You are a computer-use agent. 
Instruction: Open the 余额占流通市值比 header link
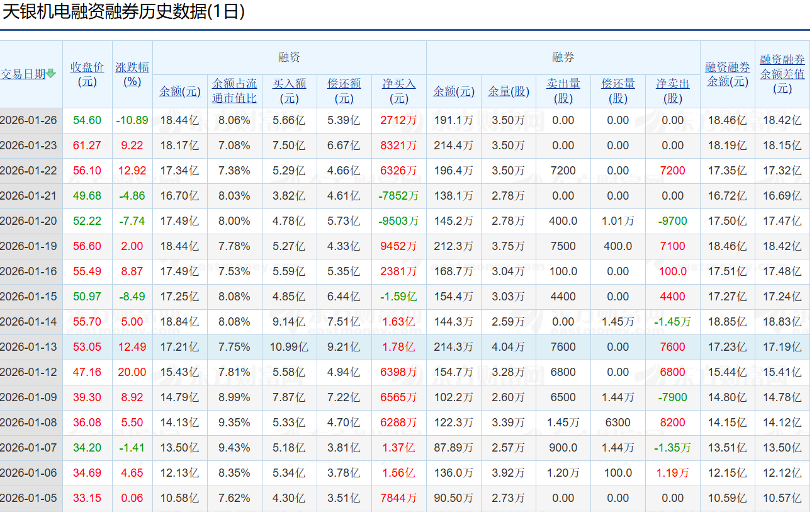pyautogui.click(x=235, y=91)
